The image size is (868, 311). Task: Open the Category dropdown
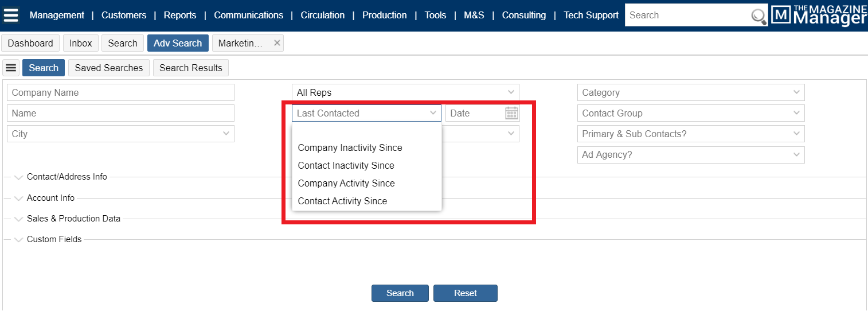[690, 92]
